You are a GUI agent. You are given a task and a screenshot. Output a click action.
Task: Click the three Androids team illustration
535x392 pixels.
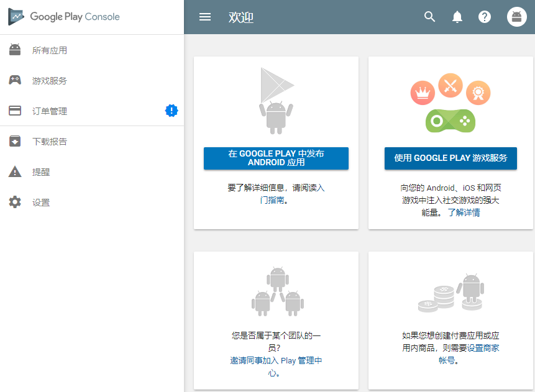277,291
